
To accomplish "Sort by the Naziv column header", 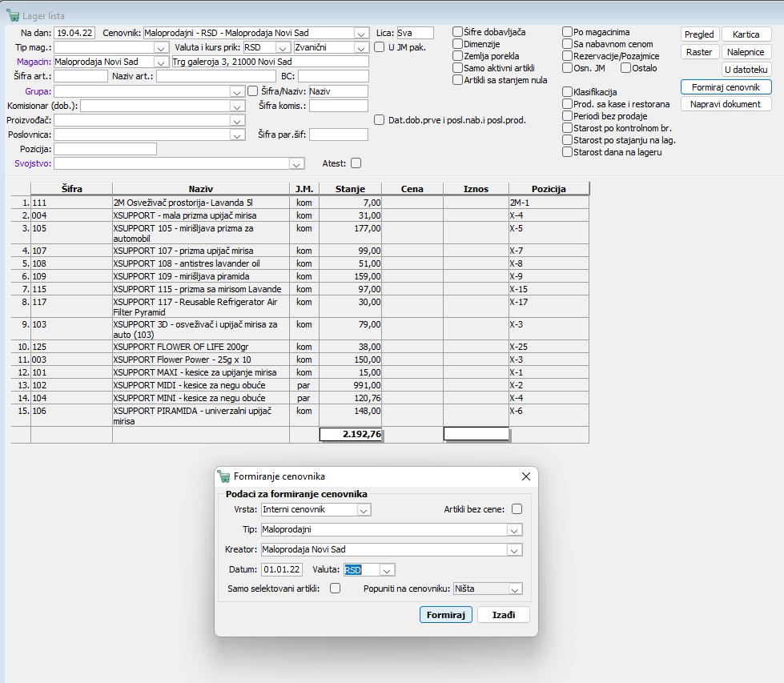I will click(x=201, y=189).
